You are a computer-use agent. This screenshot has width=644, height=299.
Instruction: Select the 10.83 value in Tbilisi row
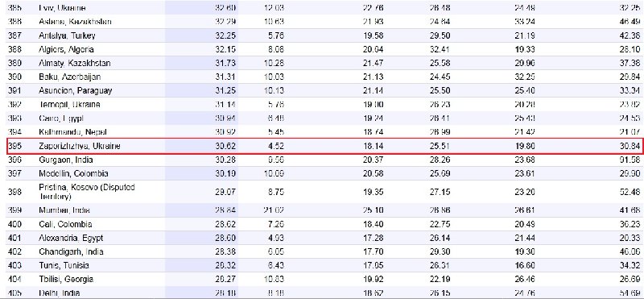pyautogui.click(x=274, y=280)
